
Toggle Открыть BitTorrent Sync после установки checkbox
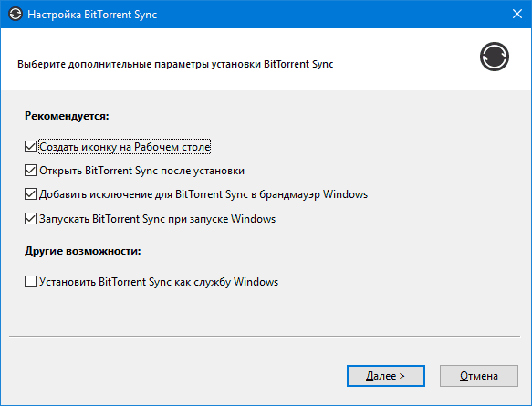coord(30,171)
